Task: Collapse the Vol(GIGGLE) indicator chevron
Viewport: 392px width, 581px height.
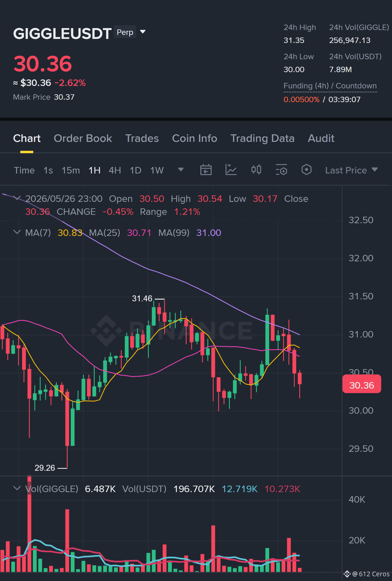Action: 17,488
